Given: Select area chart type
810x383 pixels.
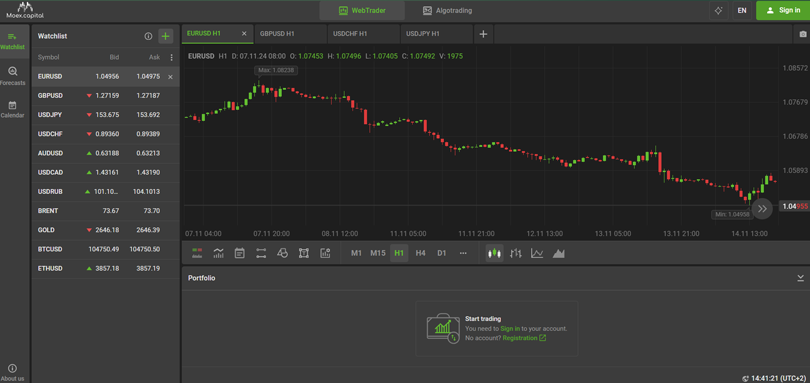Looking at the screenshot, I should point(558,253).
